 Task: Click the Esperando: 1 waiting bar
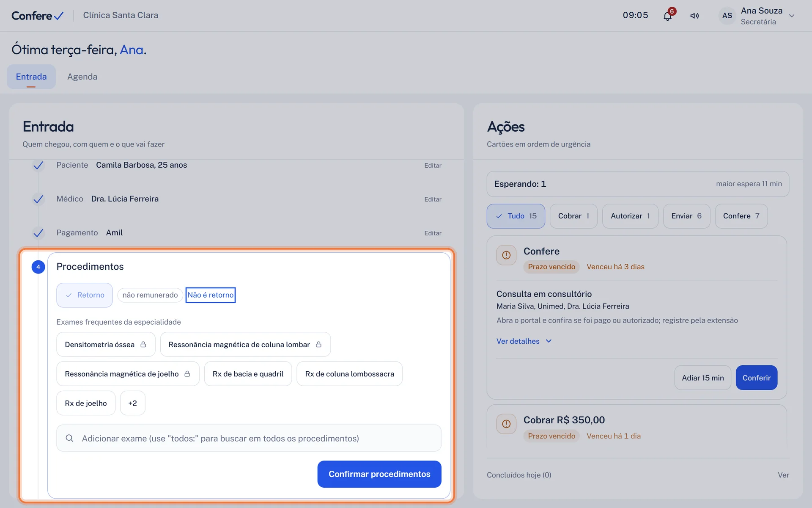coord(638,184)
